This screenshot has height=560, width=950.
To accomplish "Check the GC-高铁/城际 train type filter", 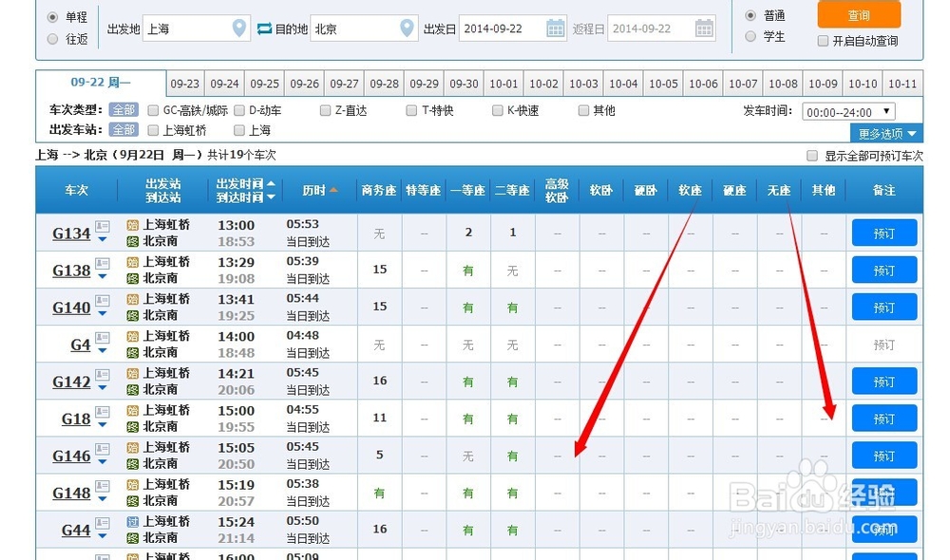I will point(153,110).
